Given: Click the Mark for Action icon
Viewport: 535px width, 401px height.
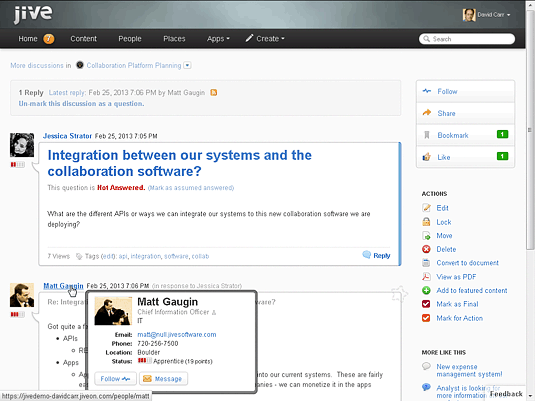Looking at the screenshot, I should click(x=426, y=318).
